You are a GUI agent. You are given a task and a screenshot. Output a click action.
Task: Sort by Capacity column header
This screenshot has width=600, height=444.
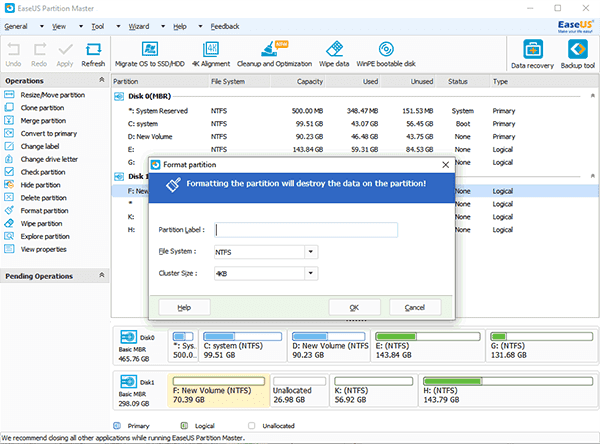click(x=298, y=82)
